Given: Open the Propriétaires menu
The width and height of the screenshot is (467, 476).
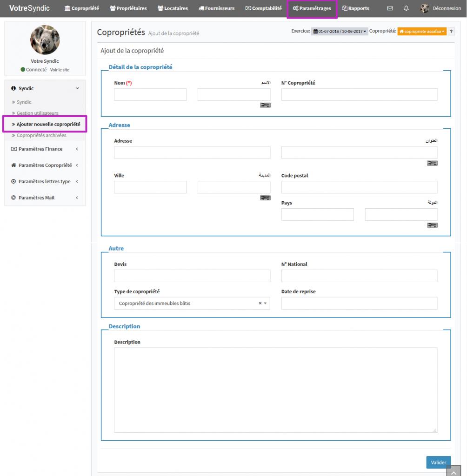Looking at the screenshot, I should click(x=128, y=8).
